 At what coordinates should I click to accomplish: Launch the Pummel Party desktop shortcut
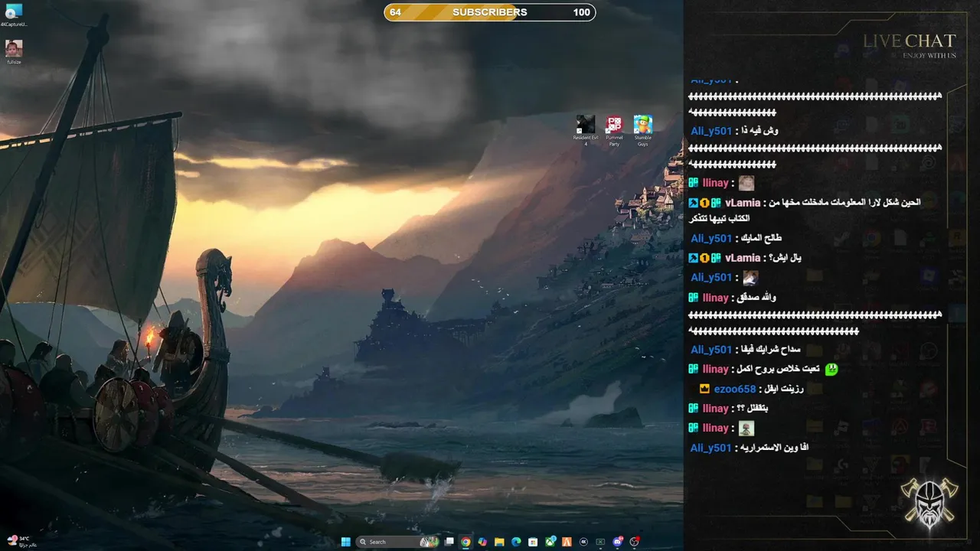point(614,130)
